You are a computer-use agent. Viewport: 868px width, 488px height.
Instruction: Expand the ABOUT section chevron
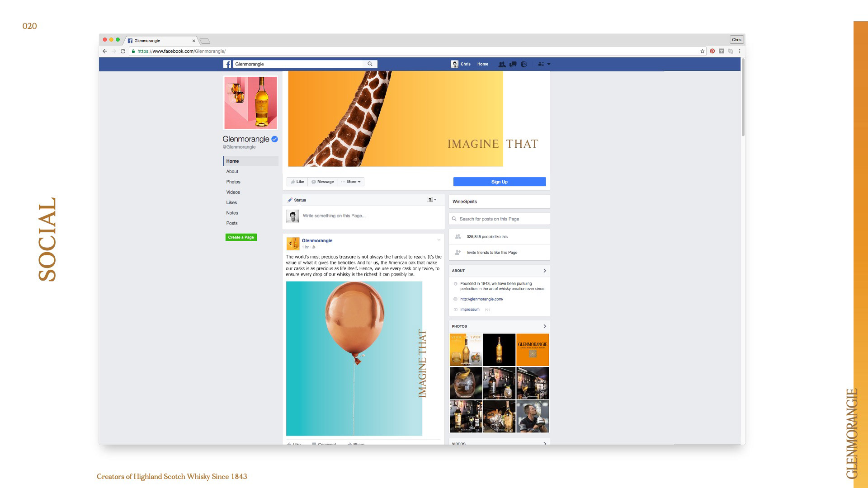tap(544, 271)
